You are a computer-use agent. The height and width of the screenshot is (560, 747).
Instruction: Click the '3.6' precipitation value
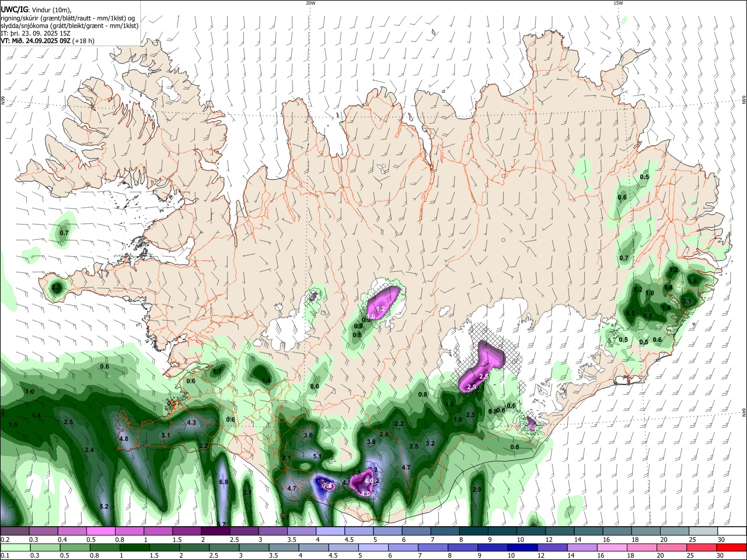click(308, 435)
